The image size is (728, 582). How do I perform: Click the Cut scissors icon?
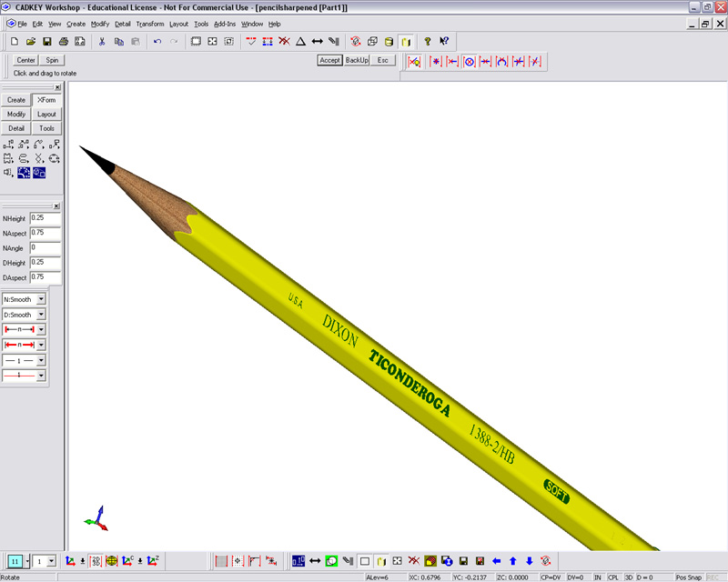tap(102, 41)
